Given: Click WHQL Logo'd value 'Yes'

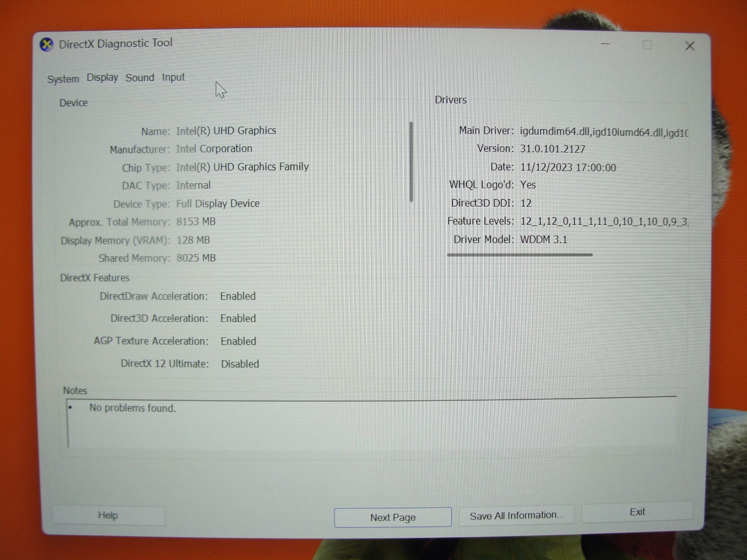Looking at the screenshot, I should 528,185.
